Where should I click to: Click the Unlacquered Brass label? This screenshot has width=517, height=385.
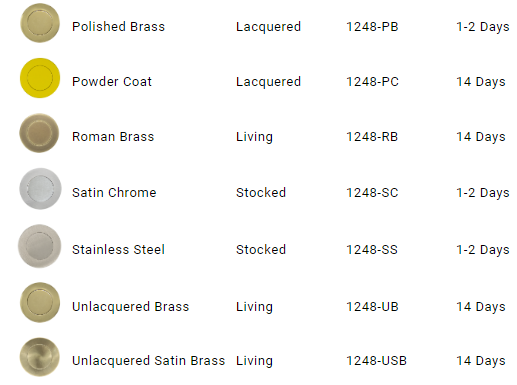[130, 307]
